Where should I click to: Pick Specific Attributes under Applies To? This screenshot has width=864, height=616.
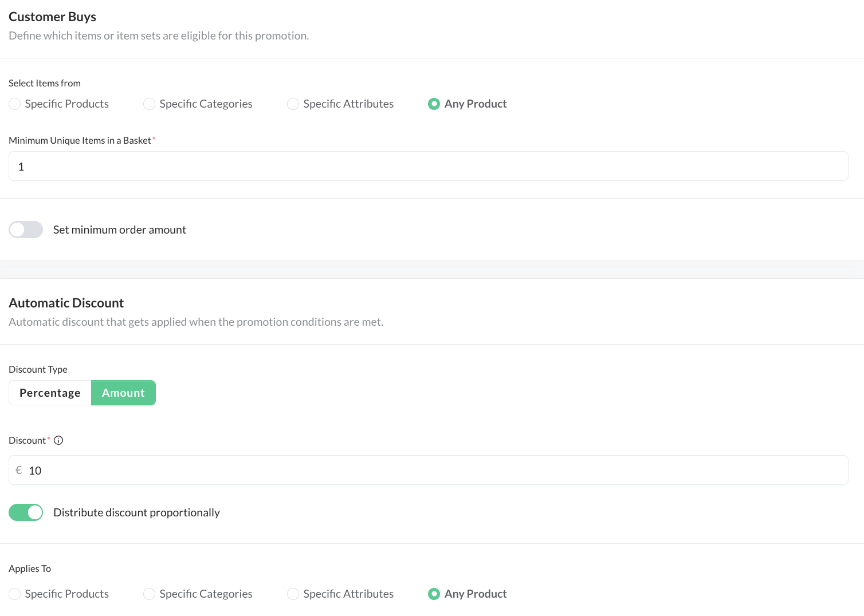pyautogui.click(x=293, y=594)
